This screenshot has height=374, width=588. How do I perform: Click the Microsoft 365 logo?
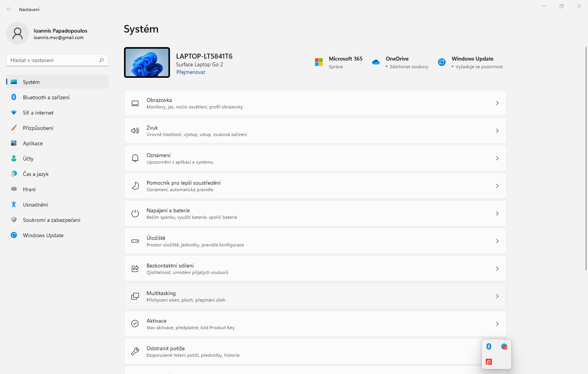click(x=319, y=62)
